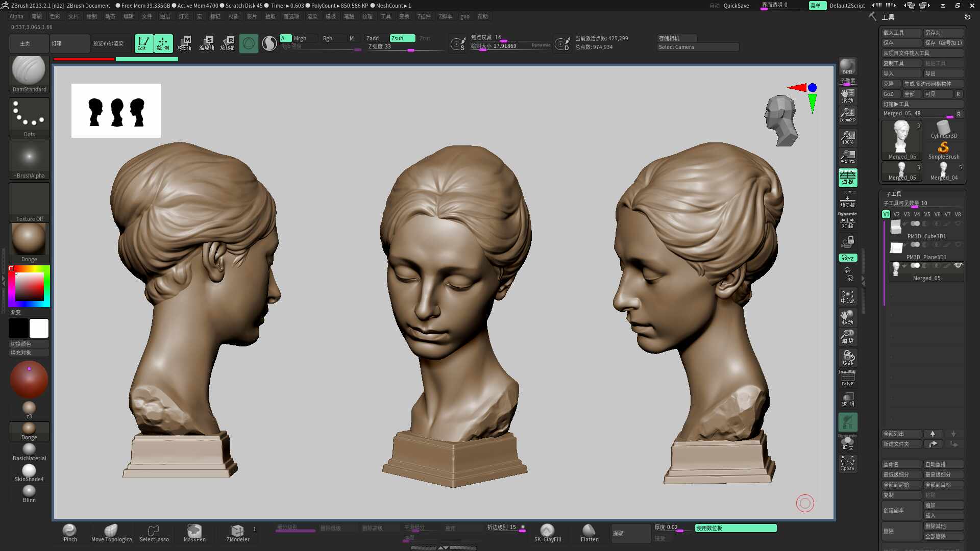Collapse the 子工具 subtool panel header
The height and width of the screenshot is (551, 980).
(893, 194)
